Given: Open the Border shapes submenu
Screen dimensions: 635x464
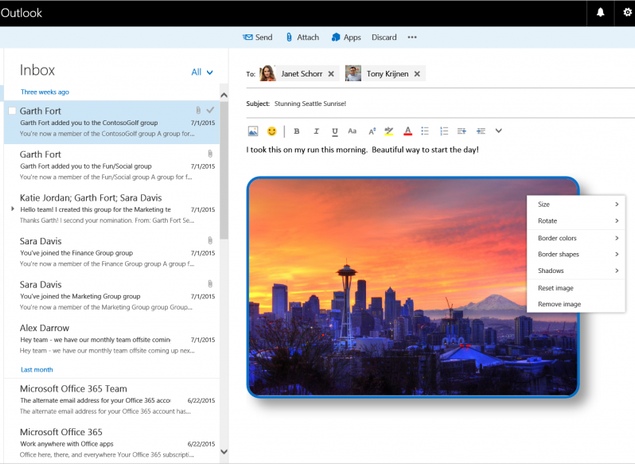Looking at the screenshot, I should click(576, 254).
